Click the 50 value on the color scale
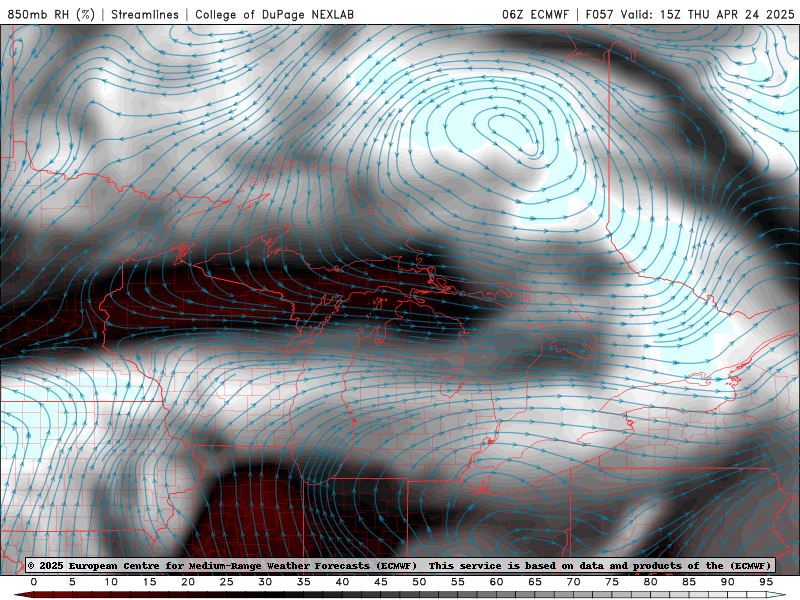This screenshot has height=600, width=800. coord(419,582)
